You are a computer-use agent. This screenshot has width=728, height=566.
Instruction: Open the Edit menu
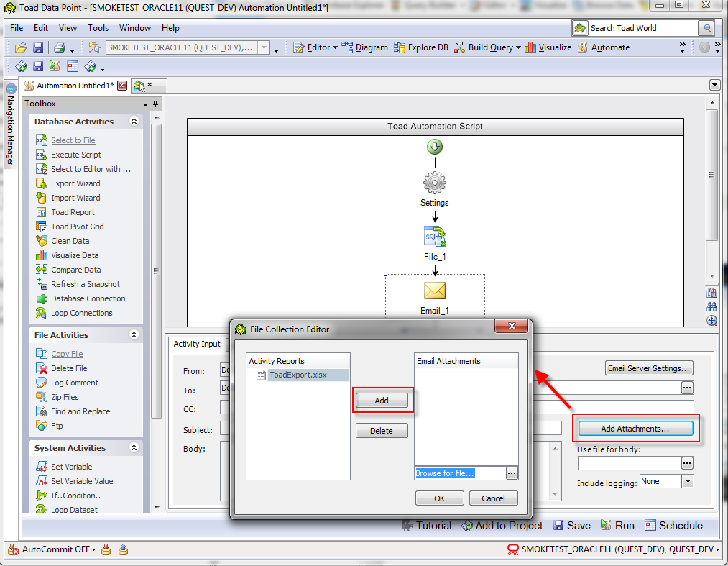41,28
